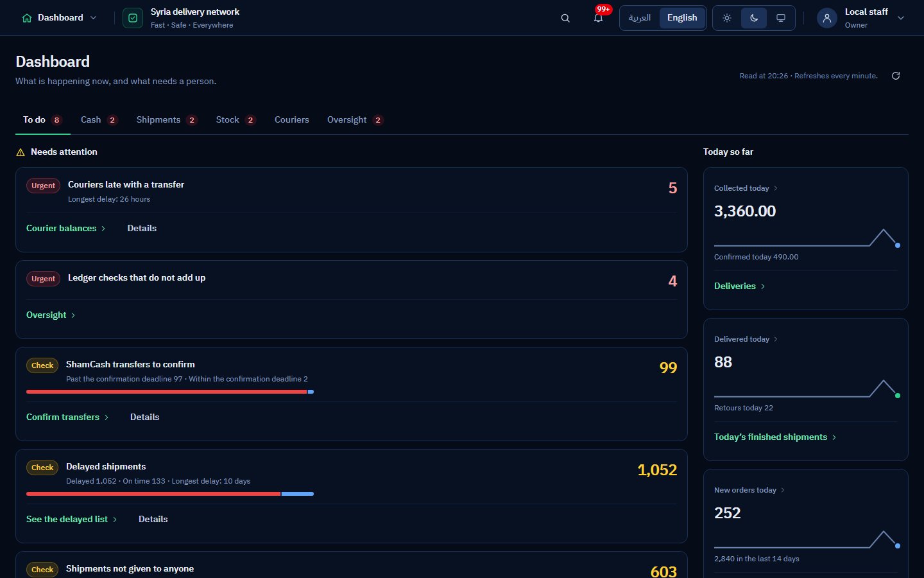Switch to the To do tab
This screenshot has width=924, height=578.
tap(42, 120)
